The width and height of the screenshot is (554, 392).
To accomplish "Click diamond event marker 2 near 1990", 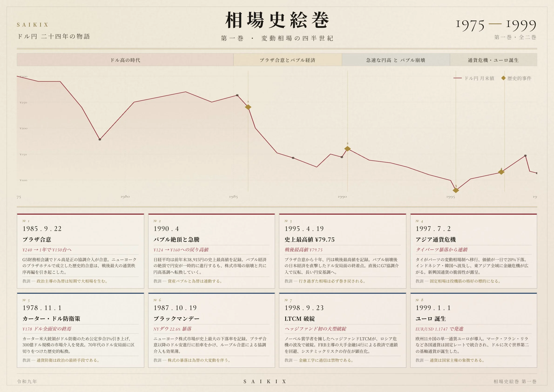I will [347, 149].
